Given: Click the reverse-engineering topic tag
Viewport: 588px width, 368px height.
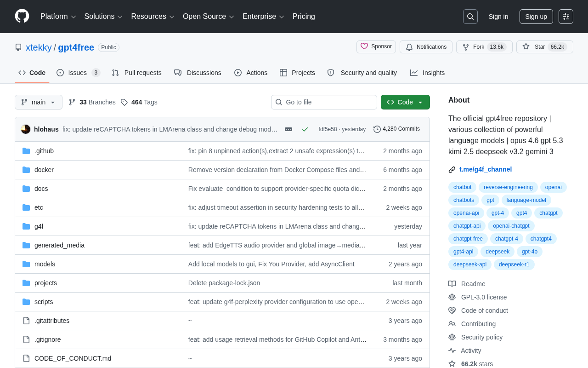Looking at the screenshot, I should pos(508,187).
